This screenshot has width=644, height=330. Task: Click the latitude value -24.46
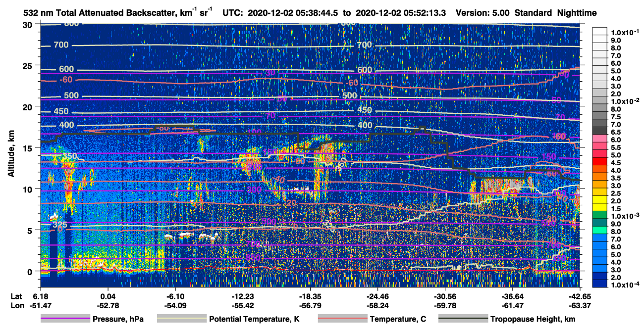point(377,296)
